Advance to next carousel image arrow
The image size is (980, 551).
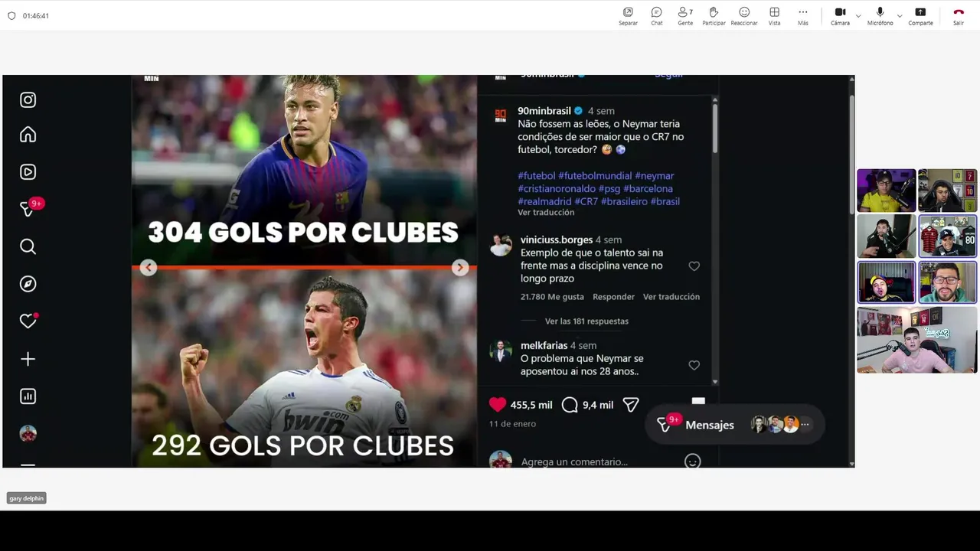tap(460, 267)
